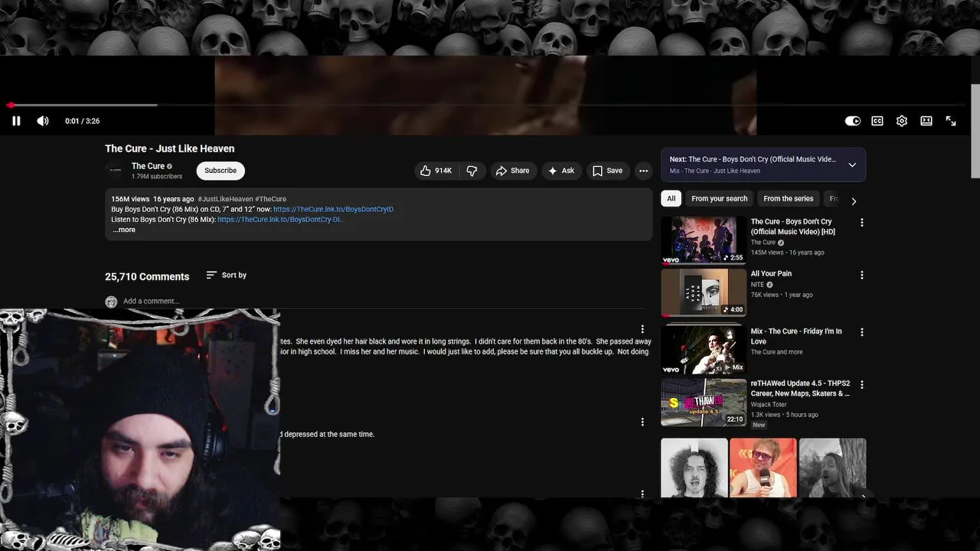980x551 pixels.
Task: Show more filter chips with the arrow
Action: click(854, 201)
